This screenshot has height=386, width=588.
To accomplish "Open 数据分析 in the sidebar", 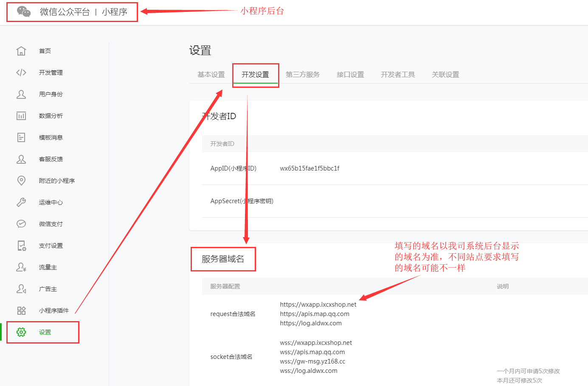I will (x=51, y=116).
